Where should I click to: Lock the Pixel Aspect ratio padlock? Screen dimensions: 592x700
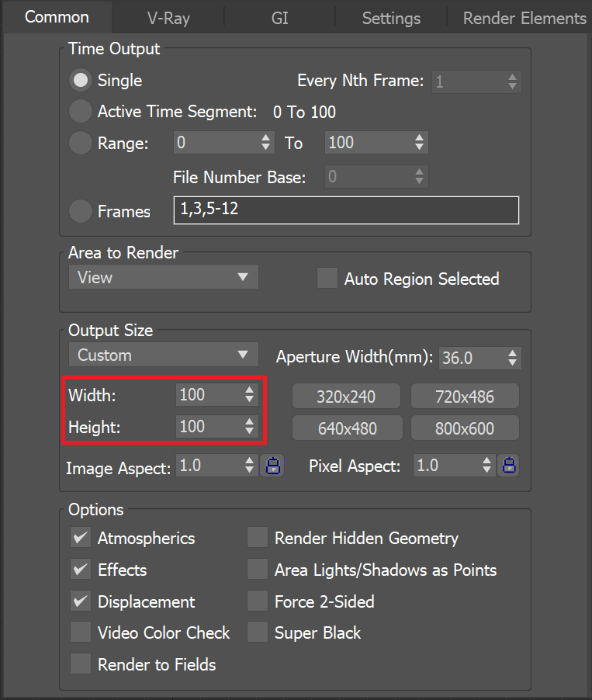(x=508, y=465)
